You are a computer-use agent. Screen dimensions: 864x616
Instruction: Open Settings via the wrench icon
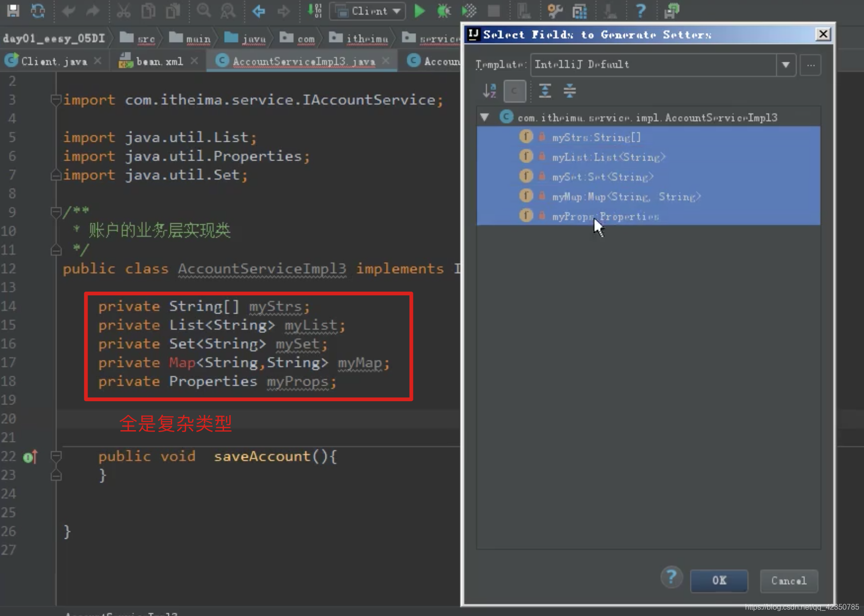[x=555, y=10]
